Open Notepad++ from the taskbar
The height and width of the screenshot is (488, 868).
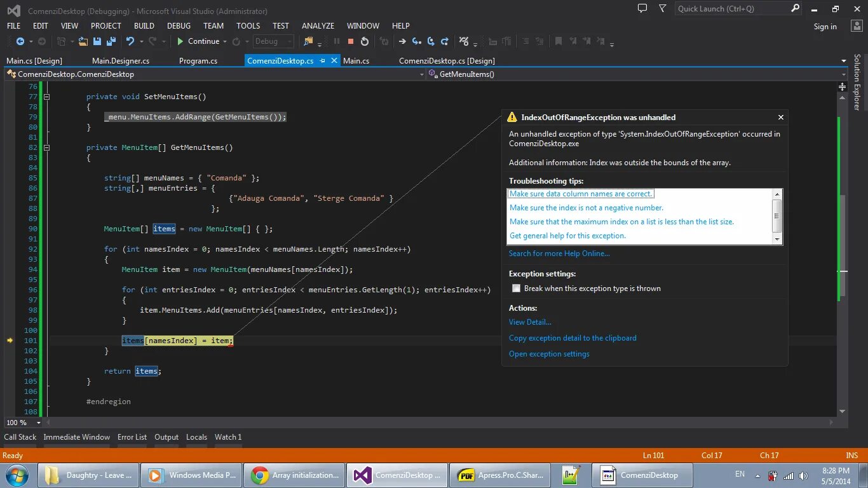coord(570,475)
